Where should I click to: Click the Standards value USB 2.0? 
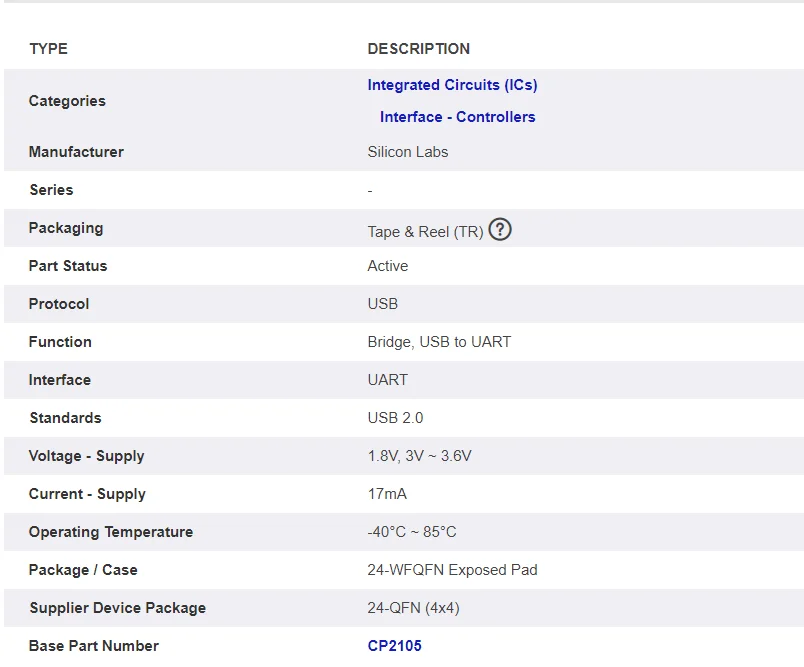pos(393,418)
